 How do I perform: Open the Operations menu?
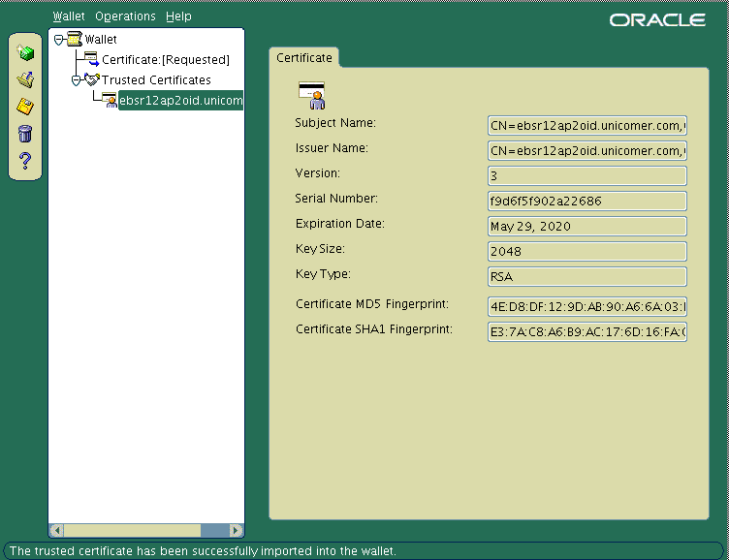point(125,16)
